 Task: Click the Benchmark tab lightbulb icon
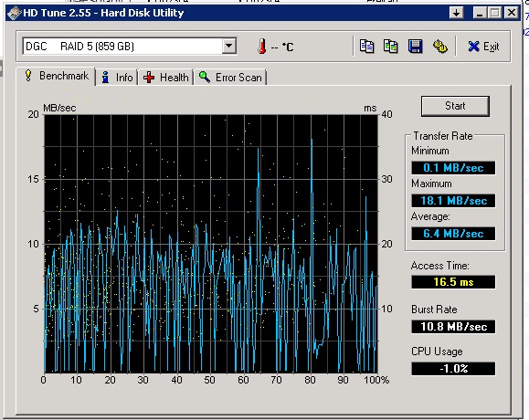[28, 75]
